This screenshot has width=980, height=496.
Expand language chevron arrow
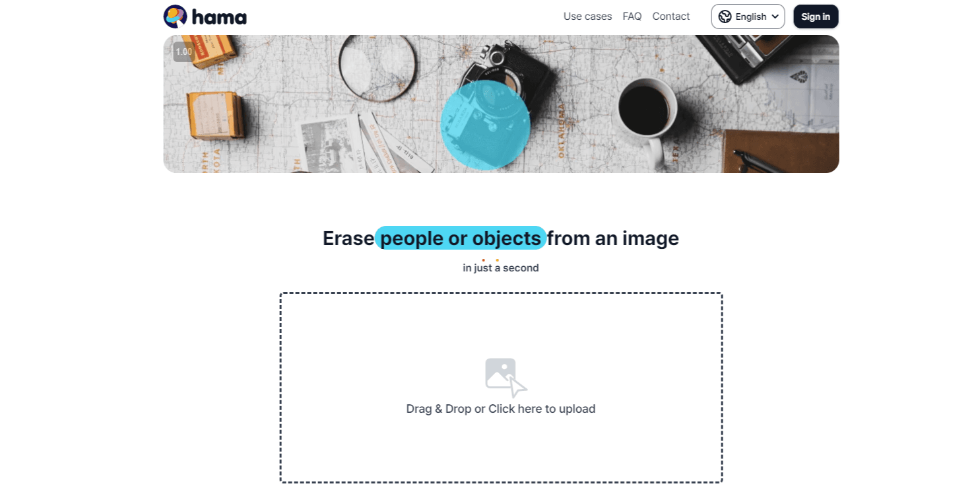coord(775,17)
